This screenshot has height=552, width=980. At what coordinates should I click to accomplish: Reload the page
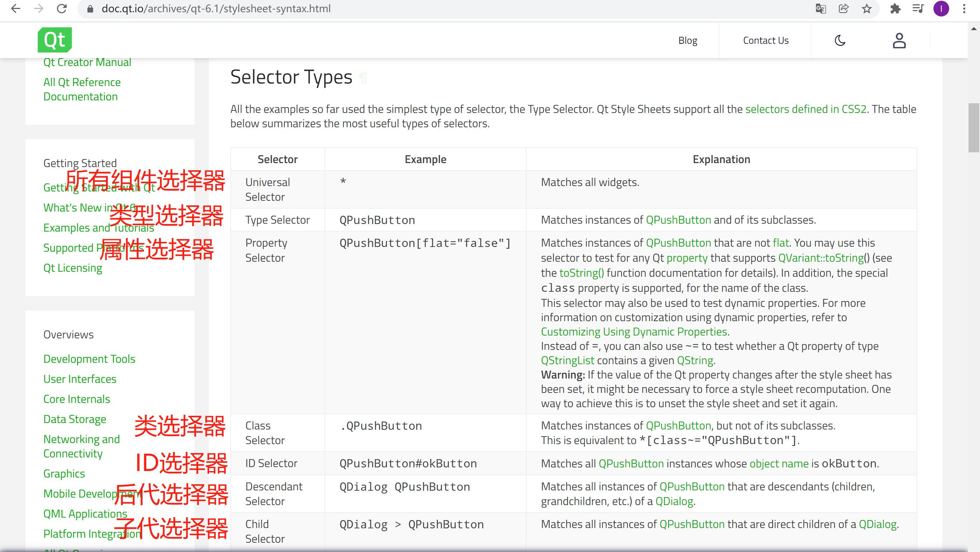(62, 8)
